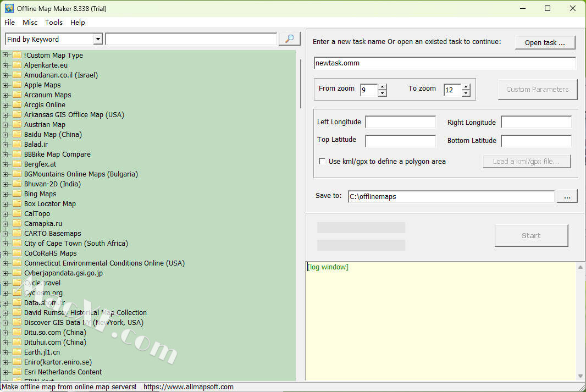The image size is (586, 392).
Task: Click the Offline Map Maker app icon in title bar
Action: (9, 8)
